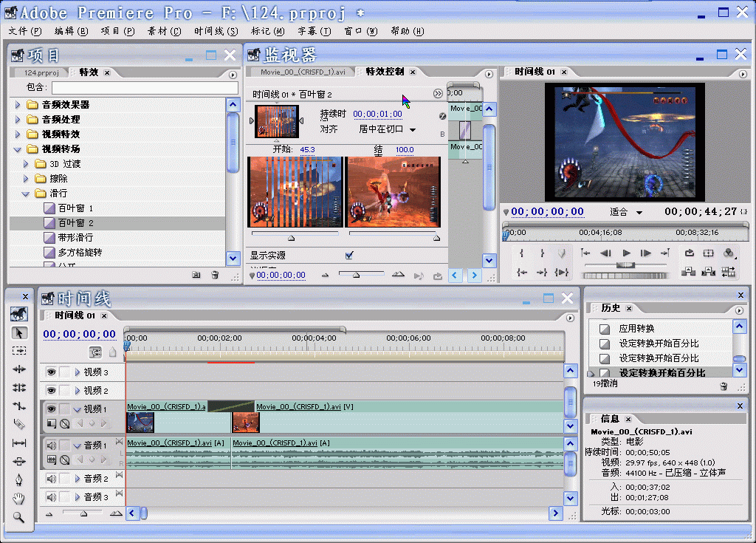Toggle the Loop icon in program monitor

pyautogui.click(x=689, y=253)
